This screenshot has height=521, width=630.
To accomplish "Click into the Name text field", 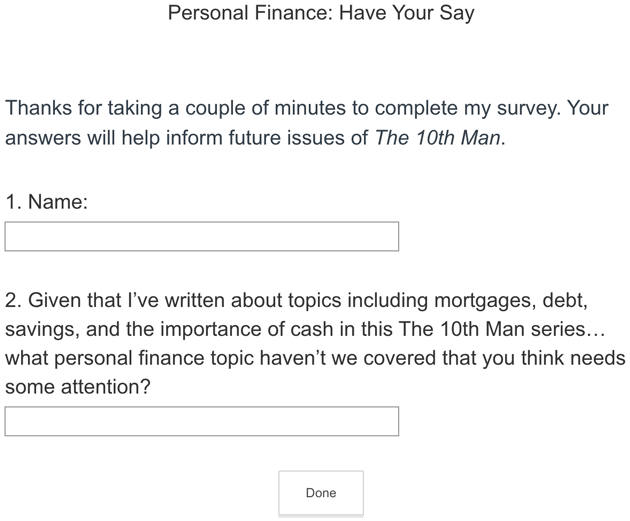I will pos(202,236).
